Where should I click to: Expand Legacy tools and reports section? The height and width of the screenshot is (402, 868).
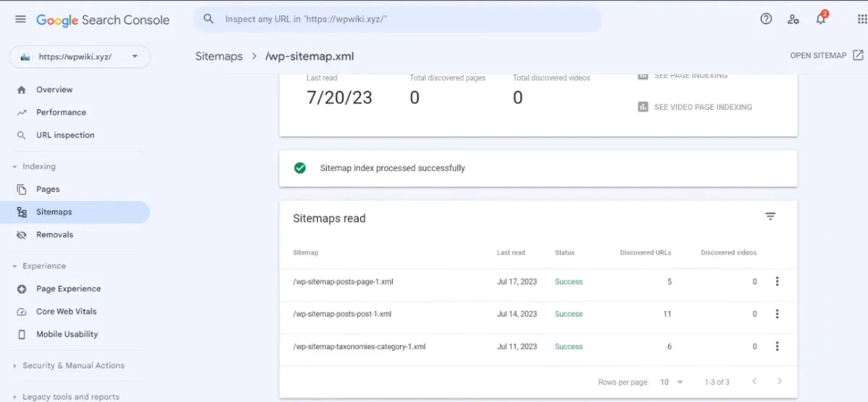(14, 397)
